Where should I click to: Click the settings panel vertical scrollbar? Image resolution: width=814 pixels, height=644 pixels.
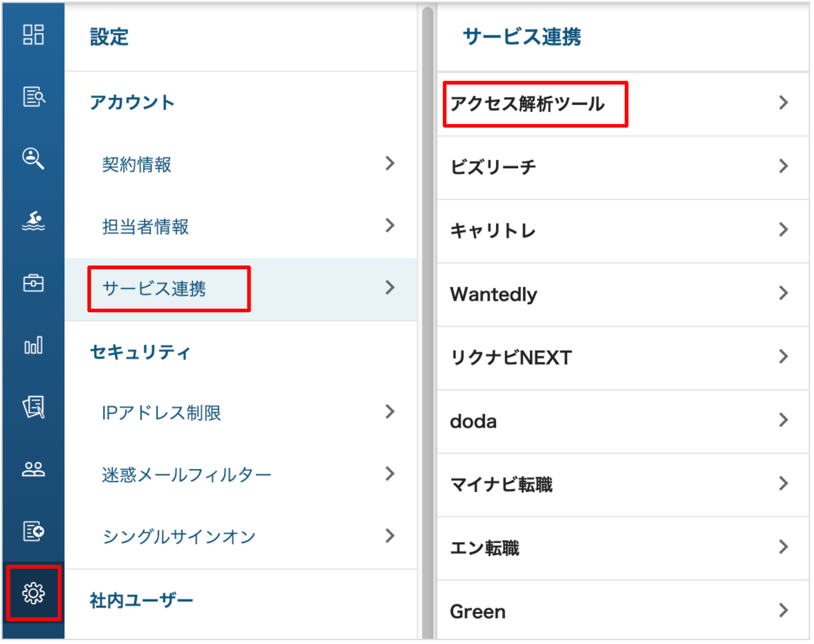point(428,321)
